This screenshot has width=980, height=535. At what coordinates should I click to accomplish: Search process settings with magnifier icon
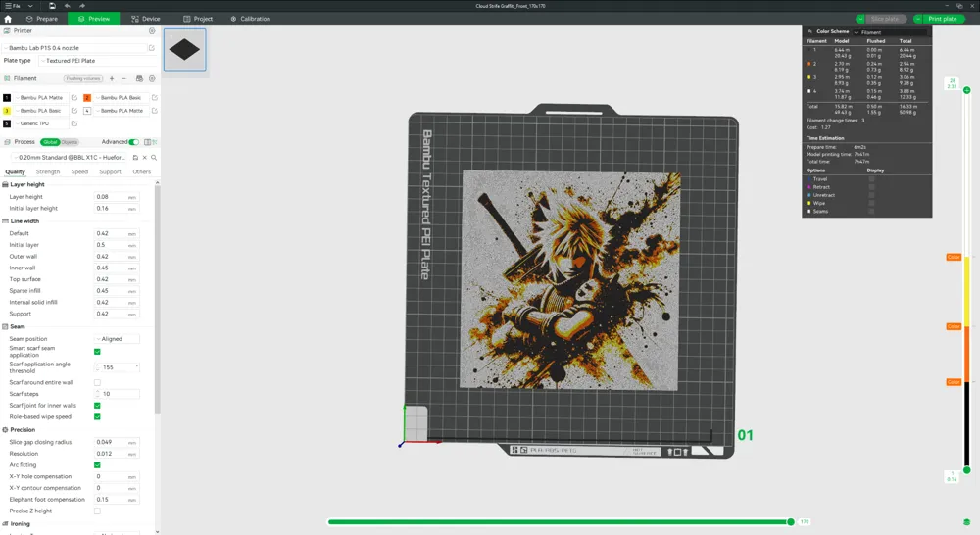[x=154, y=158]
